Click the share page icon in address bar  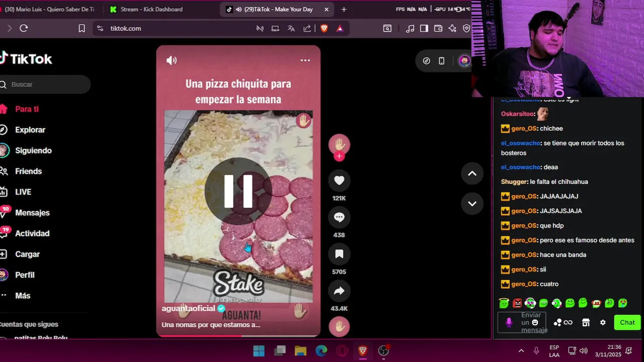(x=307, y=29)
